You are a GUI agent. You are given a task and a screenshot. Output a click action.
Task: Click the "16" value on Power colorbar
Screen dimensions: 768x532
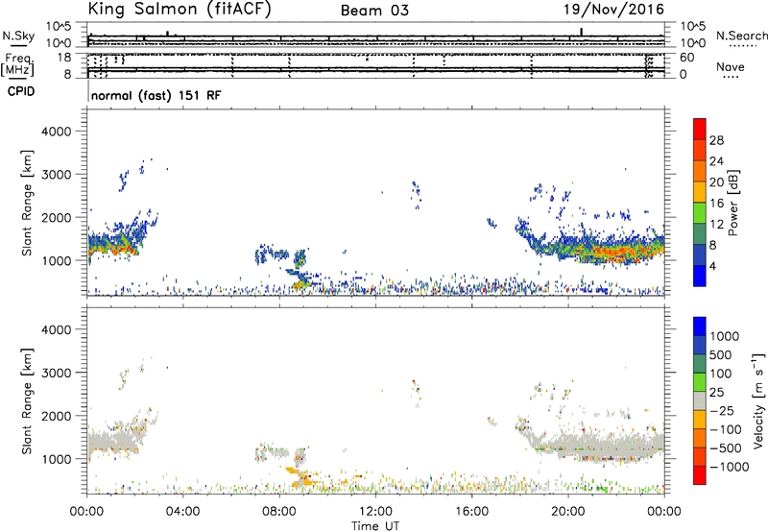pos(716,204)
